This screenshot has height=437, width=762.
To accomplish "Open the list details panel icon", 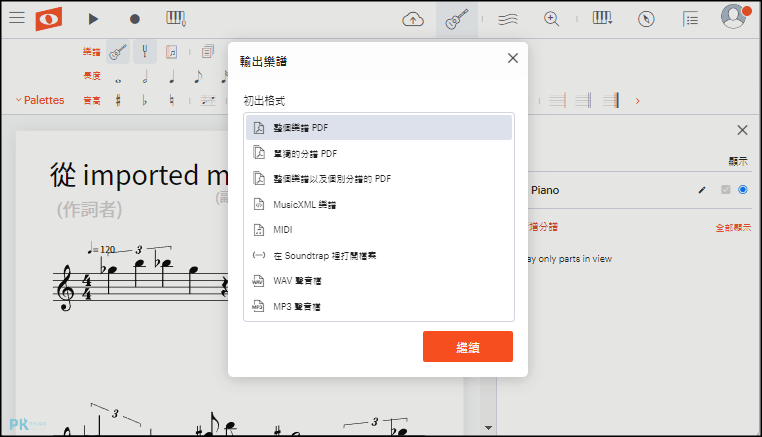I will [690, 19].
